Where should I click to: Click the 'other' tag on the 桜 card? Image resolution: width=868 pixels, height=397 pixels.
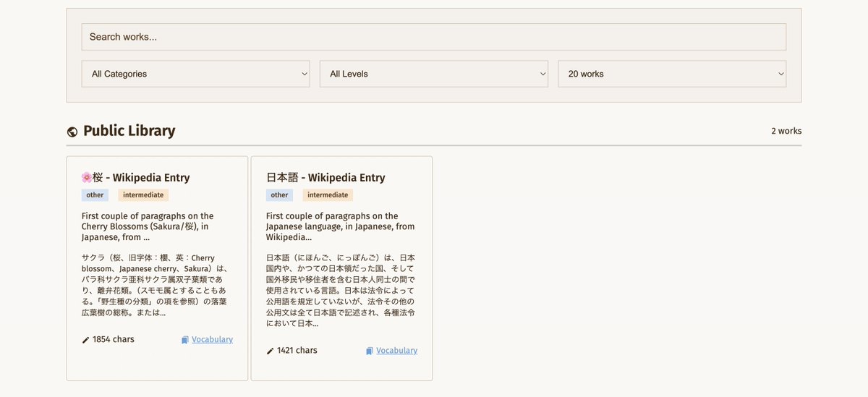point(95,195)
